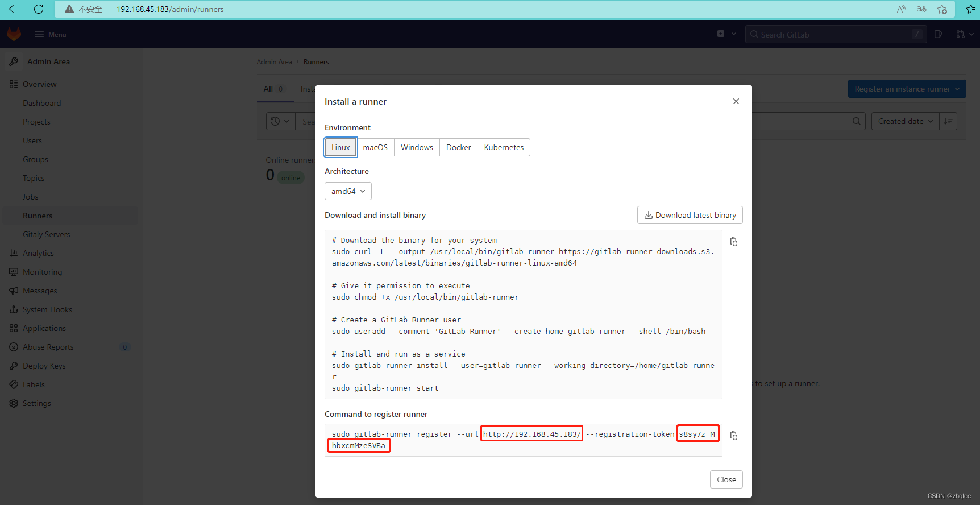Open Users in sidebar
The width and height of the screenshot is (980, 505).
[x=32, y=140]
